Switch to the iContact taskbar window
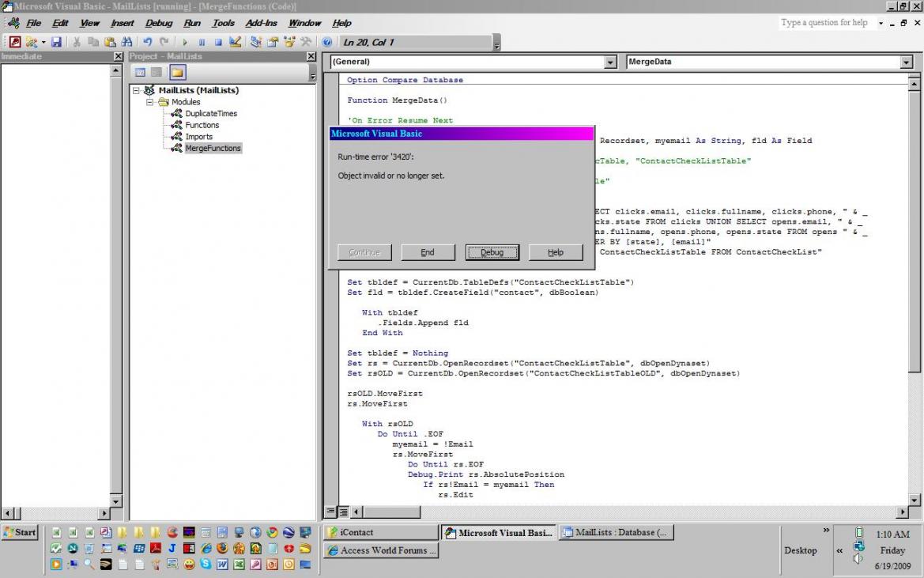This screenshot has width=924, height=578. [x=381, y=533]
